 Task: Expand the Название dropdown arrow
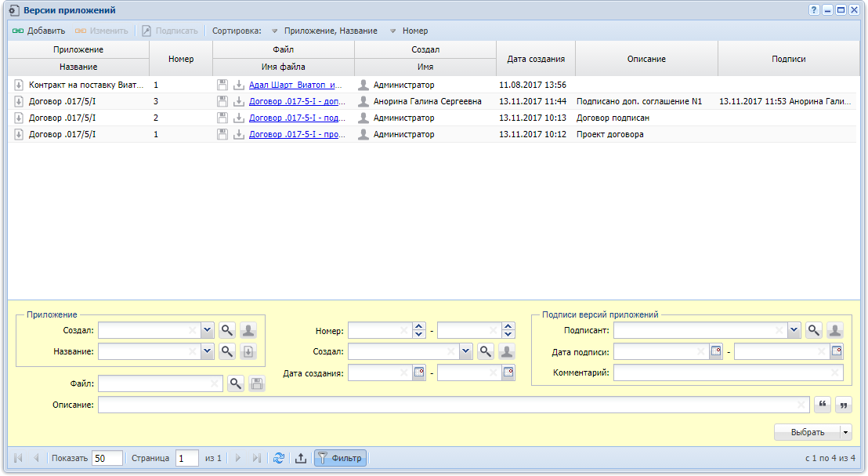coord(207,351)
